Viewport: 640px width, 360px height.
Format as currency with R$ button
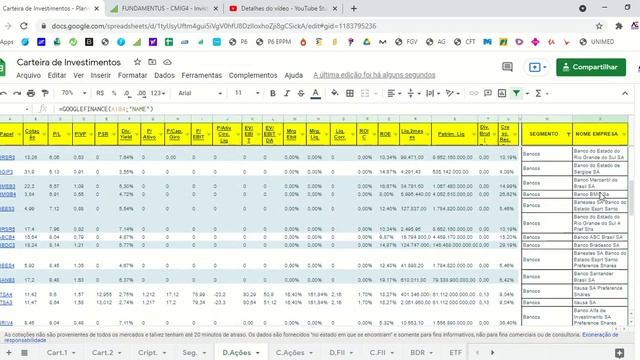click(100, 93)
